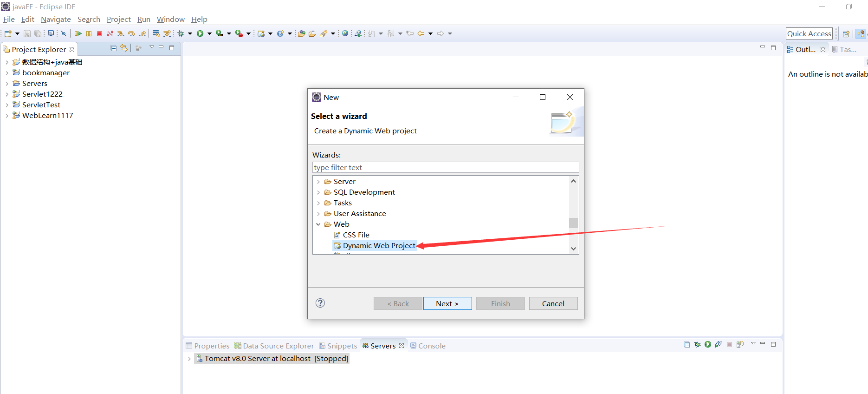Collapse All in Project Explorer
The height and width of the screenshot is (394, 868).
click(x=113, y=48)
